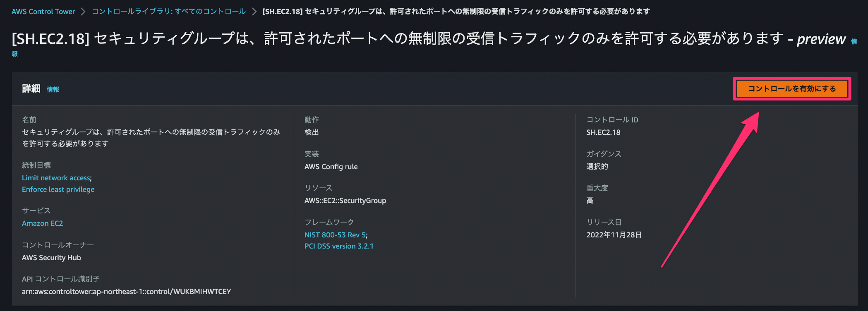This screenshot has width=868, height=311.
Task: Open the Enforce least privilege link
Action: tap(58, 189)
